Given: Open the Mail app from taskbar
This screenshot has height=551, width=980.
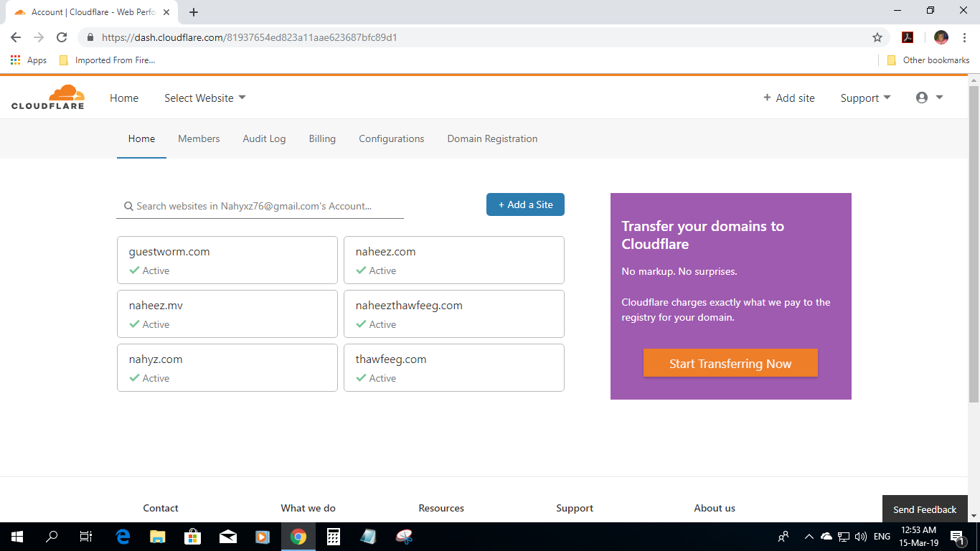Looking at the screenshot, I should pyautogui.click(x=228, y=537).
